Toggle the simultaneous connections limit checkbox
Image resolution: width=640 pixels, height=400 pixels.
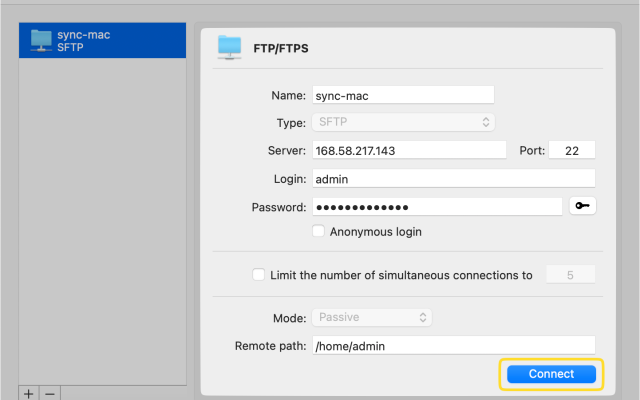(x=259, y=275)
